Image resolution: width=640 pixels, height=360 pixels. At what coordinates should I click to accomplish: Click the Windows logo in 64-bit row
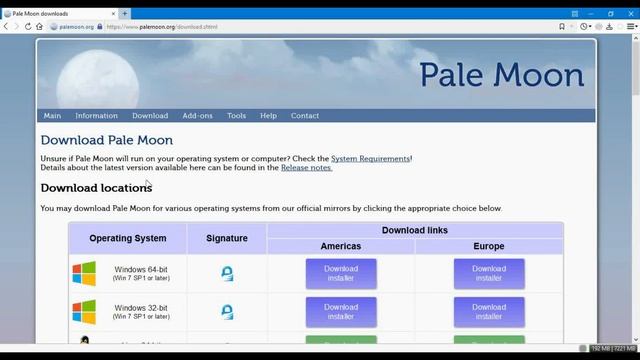point(84,273)
